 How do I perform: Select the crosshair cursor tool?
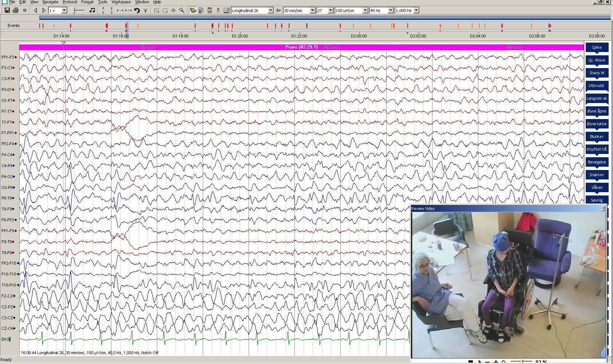pyautogui.click(x=173, y=11)
